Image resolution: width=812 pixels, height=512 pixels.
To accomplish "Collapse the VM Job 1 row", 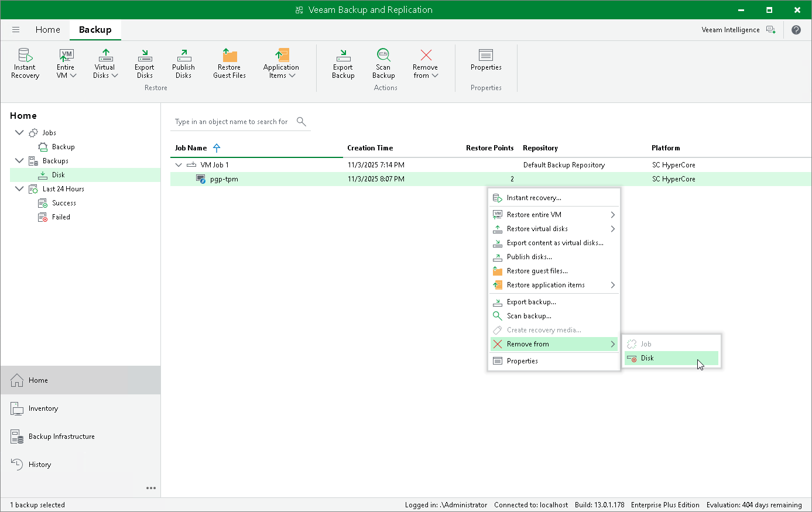I will coord(179,165).
